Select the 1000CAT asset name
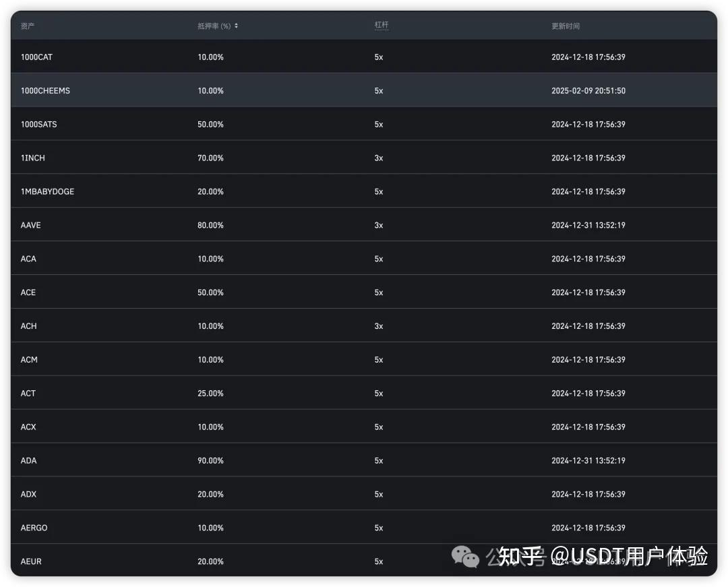The width and height of the screenshot is (728, 587). click(36, 57)
